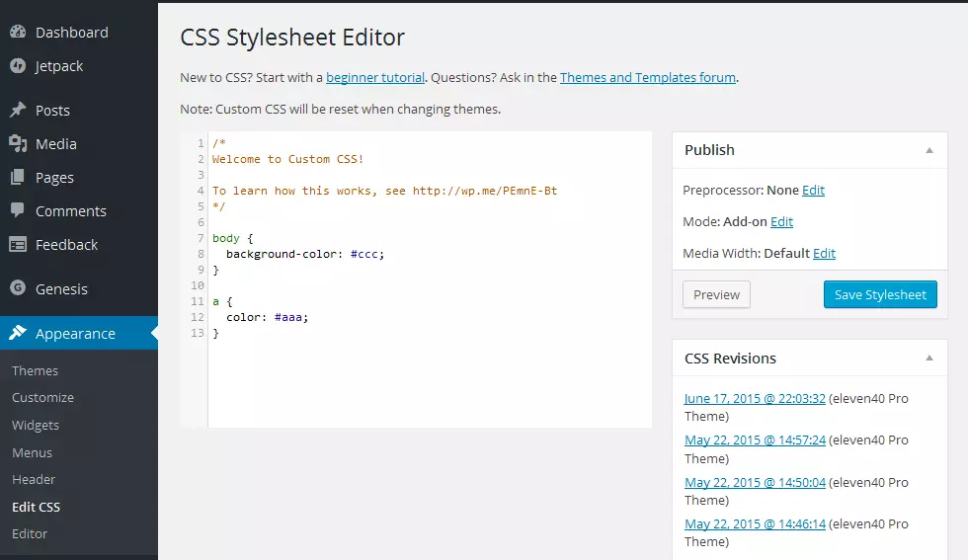Click the Feedback form icon
The height and width of the screenshot is (560, 968).
point(18,245)
